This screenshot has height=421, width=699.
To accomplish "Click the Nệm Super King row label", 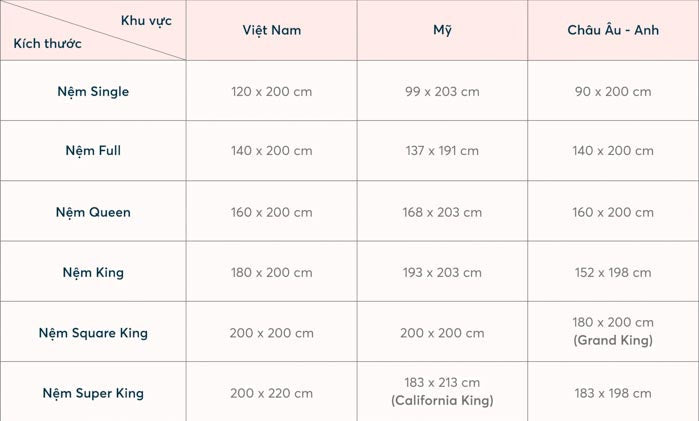I will [93, 393].
